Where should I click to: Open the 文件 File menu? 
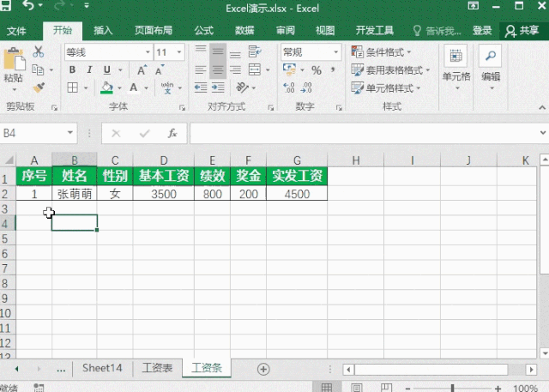pos(16,31)
